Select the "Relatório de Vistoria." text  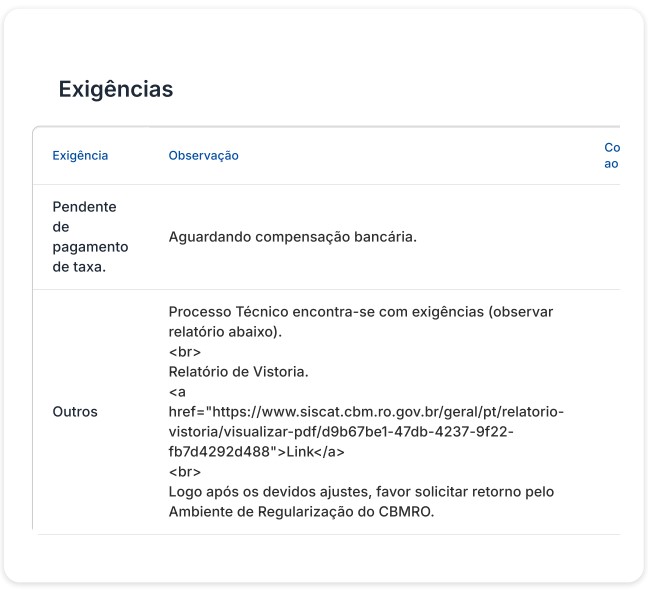238,372
